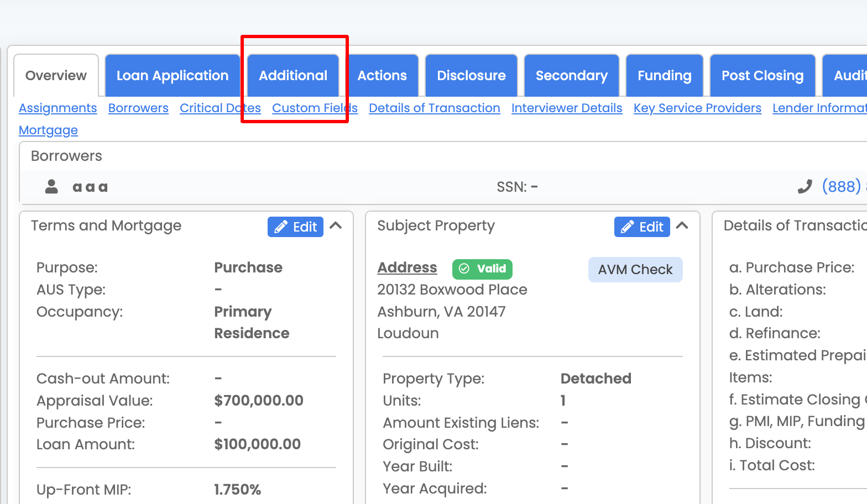The height and width of the screenshot is (504, 867).
Task: Open the Funding tab
Action: click(664, 75)
